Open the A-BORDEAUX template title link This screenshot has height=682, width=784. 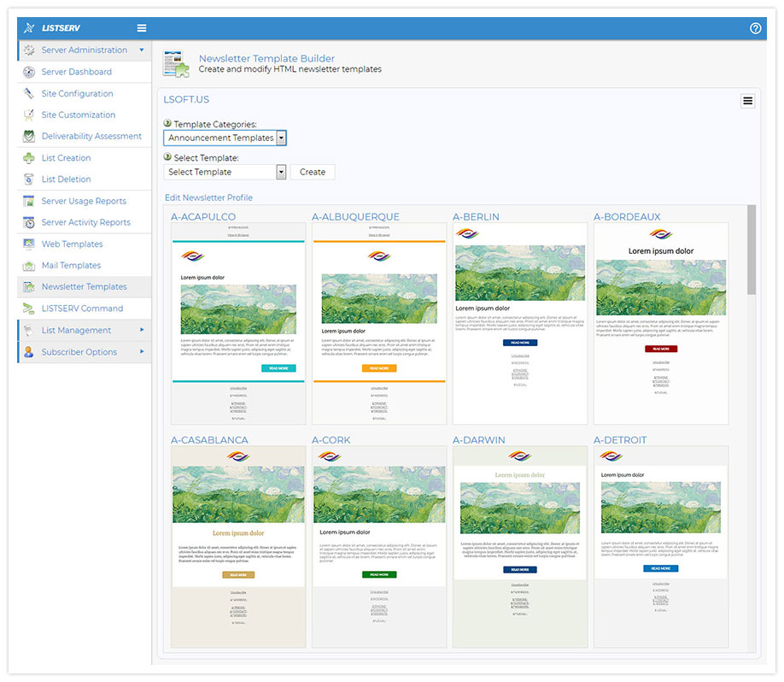[627, 217]
